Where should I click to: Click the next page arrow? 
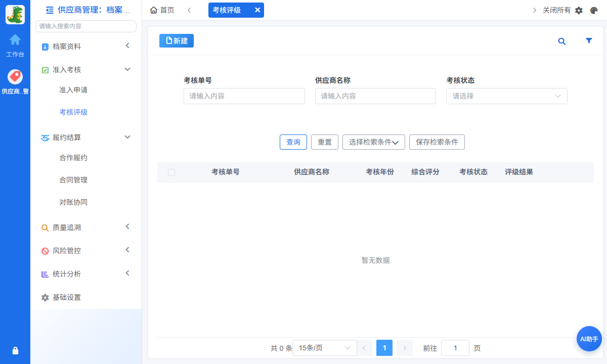(405, 348)
